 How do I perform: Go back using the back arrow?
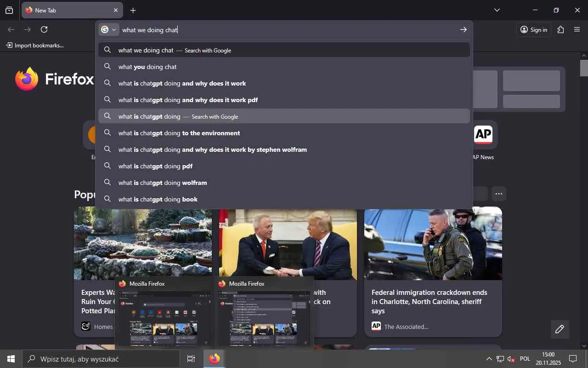pos(11,29)
